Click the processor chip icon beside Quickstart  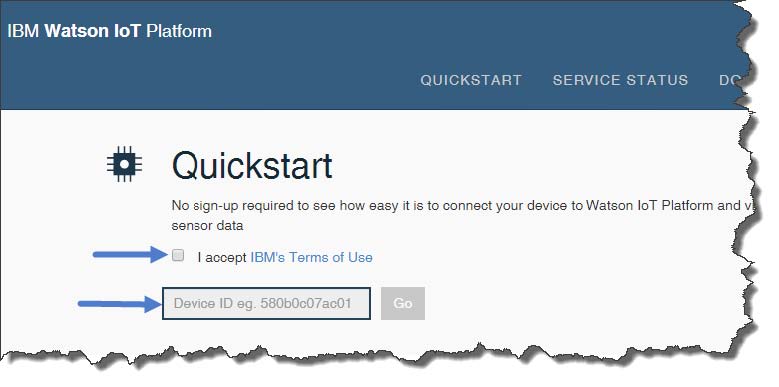(x=124, y=164)
